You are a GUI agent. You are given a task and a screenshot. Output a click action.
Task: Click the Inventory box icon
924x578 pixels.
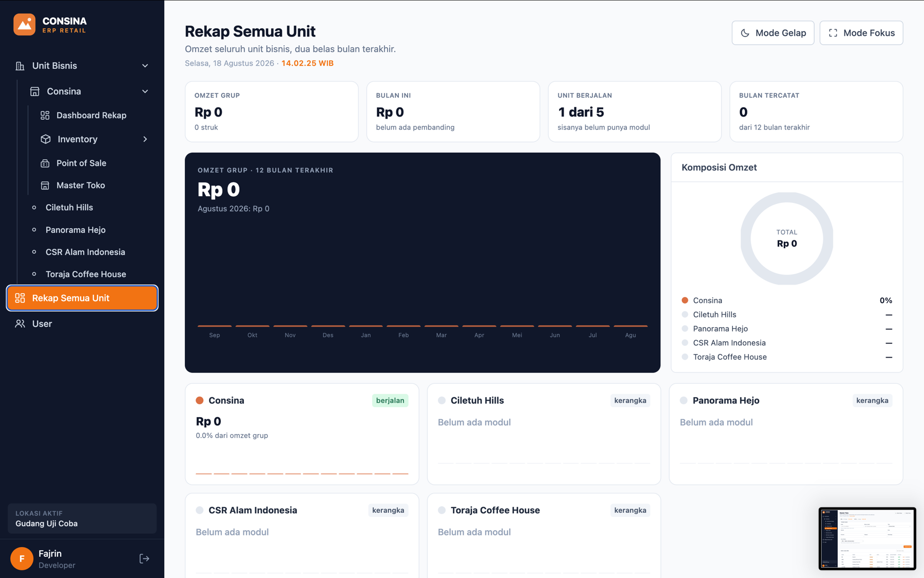coord(46,139)
